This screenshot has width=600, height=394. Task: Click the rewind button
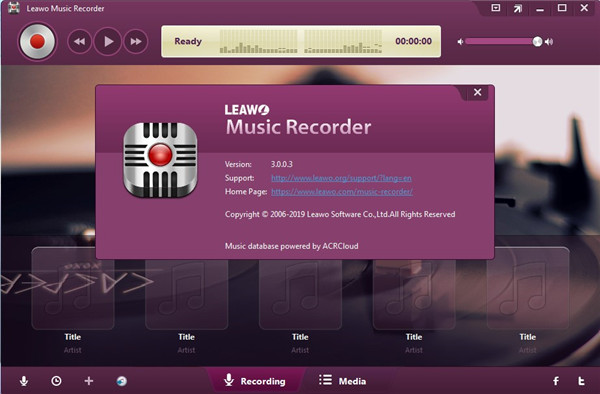tap(80, 41)
